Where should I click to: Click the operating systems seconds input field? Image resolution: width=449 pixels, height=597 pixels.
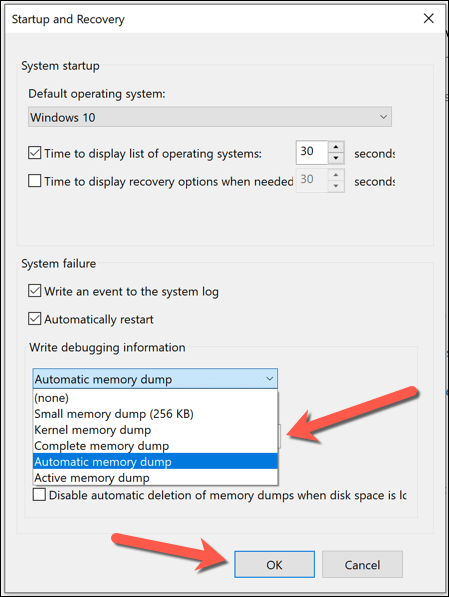click(312, 152)
